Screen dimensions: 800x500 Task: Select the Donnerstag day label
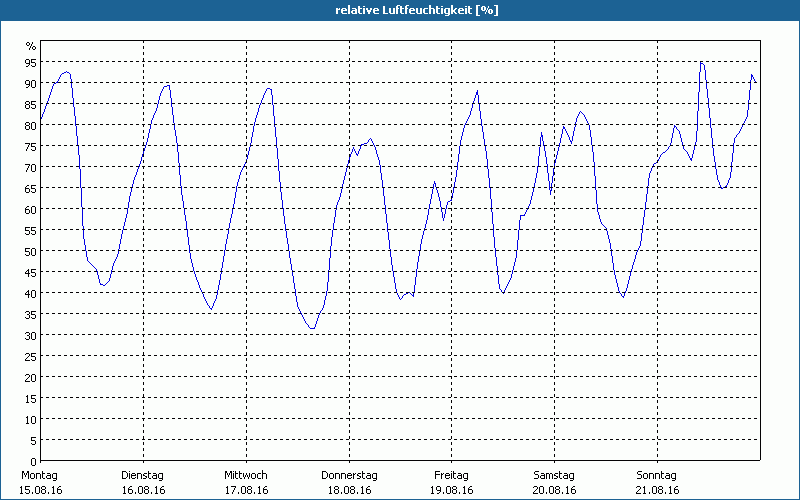[x=349, y=475]
